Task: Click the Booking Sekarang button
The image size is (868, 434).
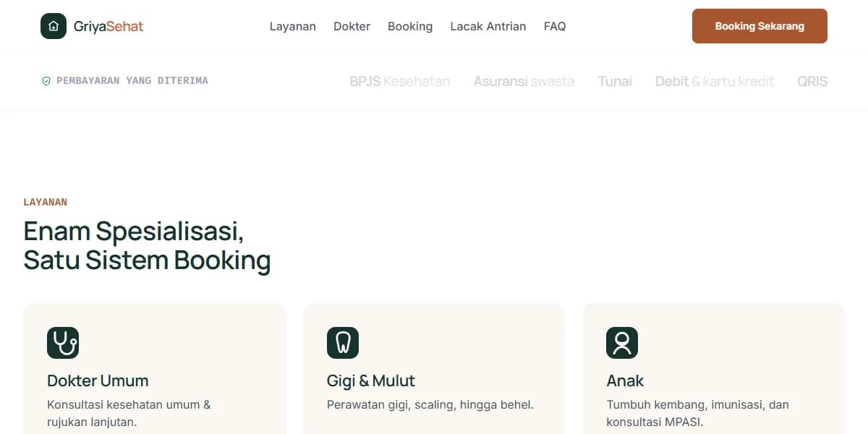Action: pyautogui.click(x=759, y=26)
